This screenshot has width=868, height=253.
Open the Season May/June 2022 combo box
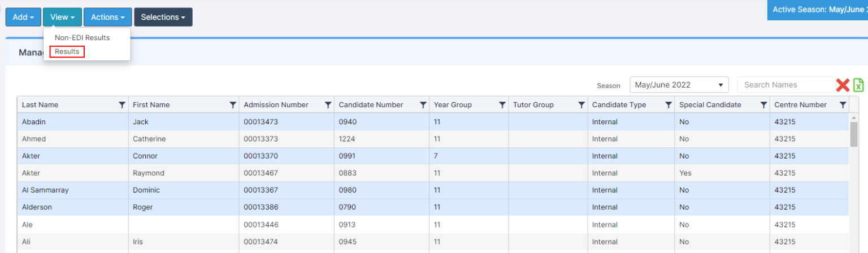click(x=679, y=85)
